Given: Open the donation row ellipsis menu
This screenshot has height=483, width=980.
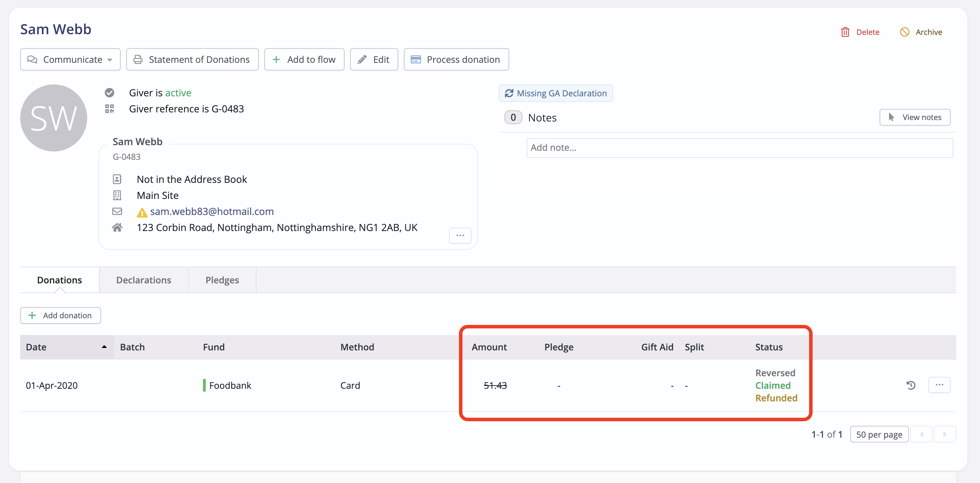Looking at the screenshot, I should [939, 385].
